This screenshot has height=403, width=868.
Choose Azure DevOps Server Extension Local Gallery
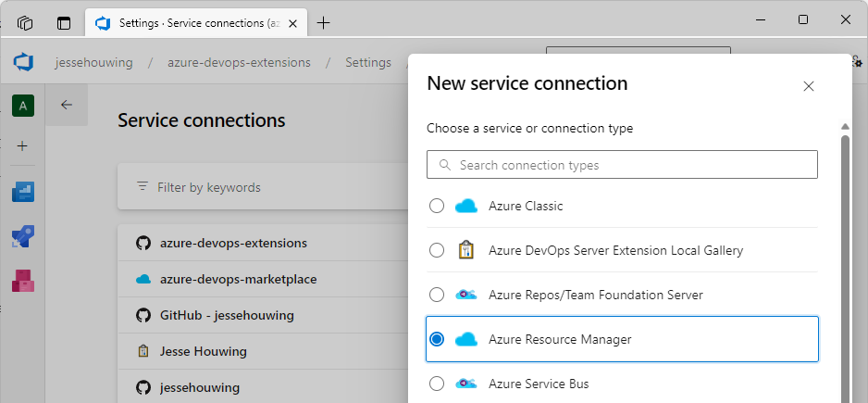click(437, 250)
